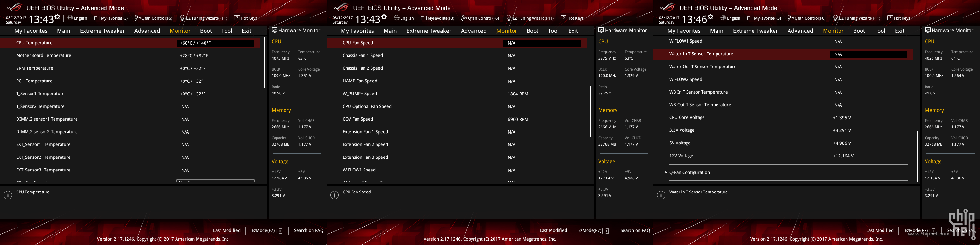Click the info icon beside the CPU Fan Speed description
Image resolution: width=980 pixels, height=245 pixels.
coord(335,195)
